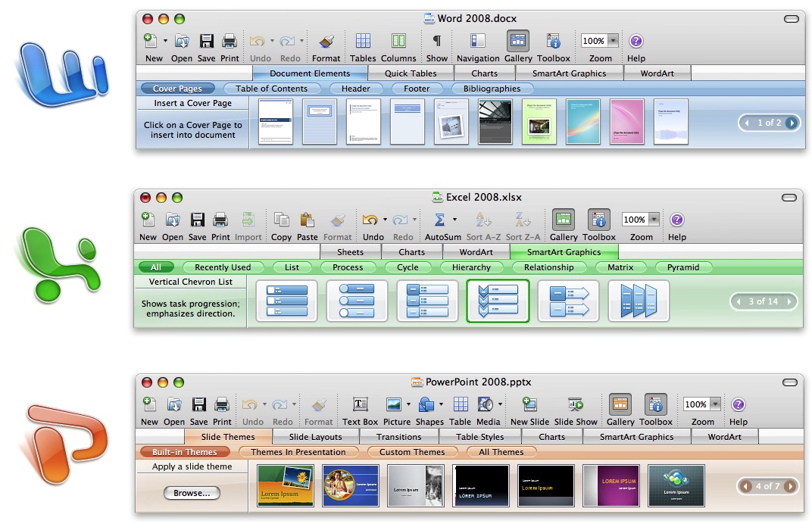Click the Browse... button in PowerPoint
Image resolution: width=812 pixels, height=524 pixels.
(192, 493)
